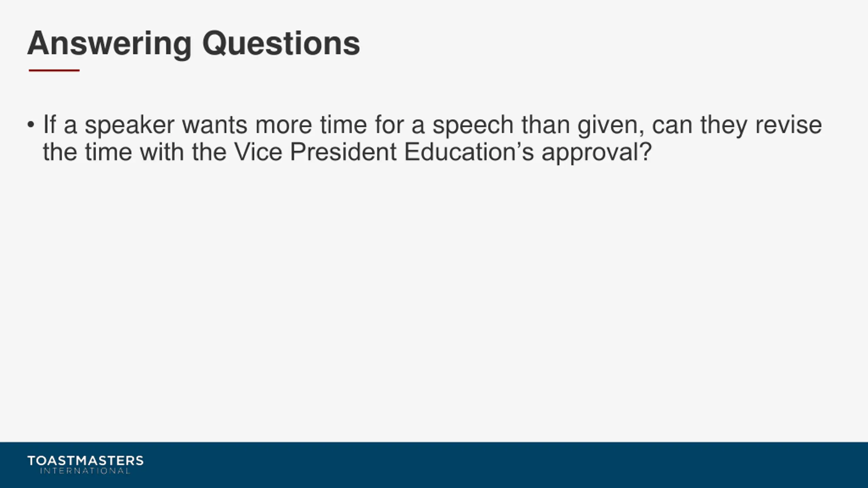Click the word "wants" in the bullet
The image size is (868, 488).
click(x=215, y=125)
